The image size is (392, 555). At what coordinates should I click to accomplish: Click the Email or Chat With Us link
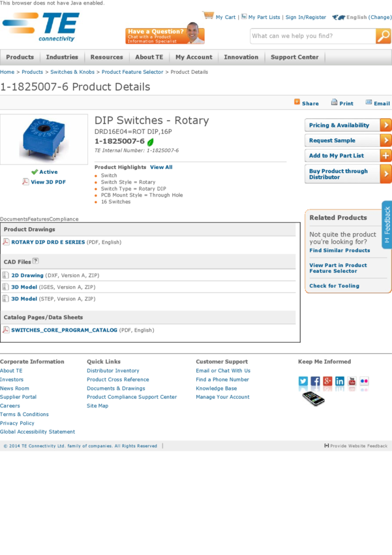point(223,371)
